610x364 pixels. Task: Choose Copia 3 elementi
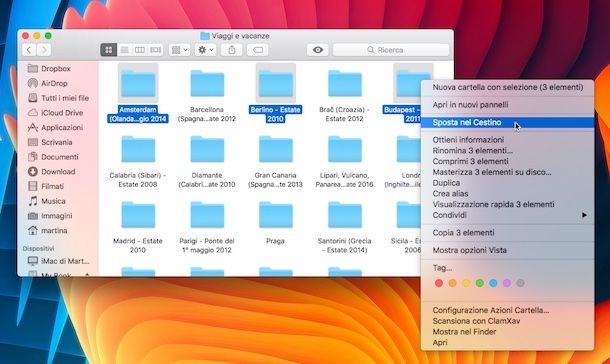coord(507,233)
